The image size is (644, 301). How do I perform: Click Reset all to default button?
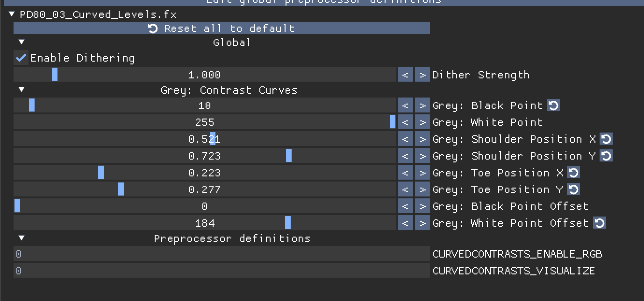click(222, 28)
